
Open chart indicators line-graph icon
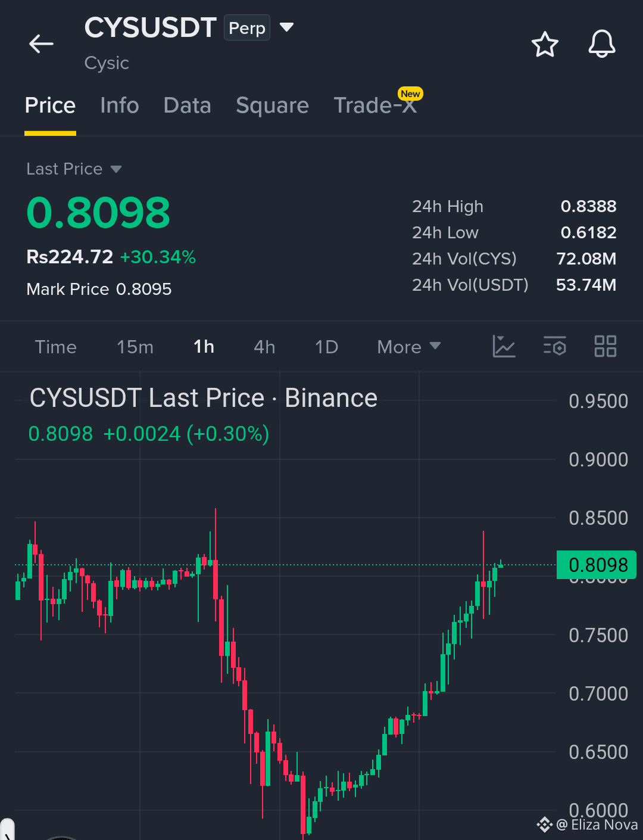(x=504, y=346)
